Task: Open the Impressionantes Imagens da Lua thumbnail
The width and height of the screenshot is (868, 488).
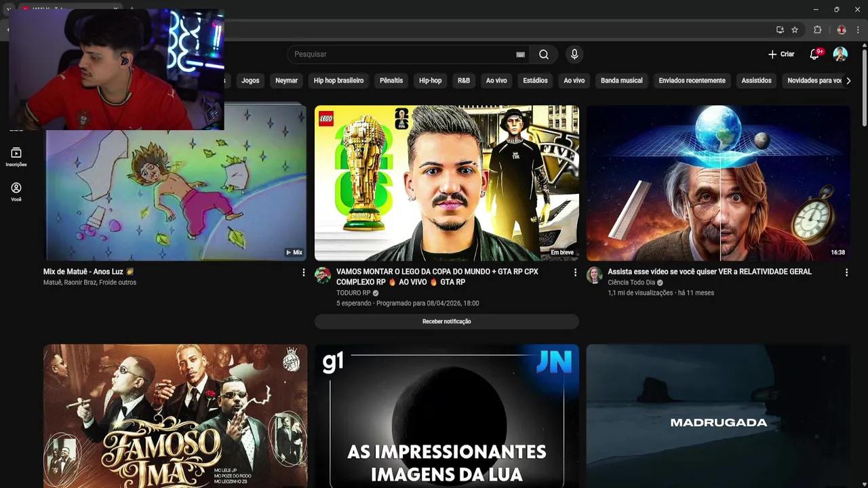Action: point(446,416)
